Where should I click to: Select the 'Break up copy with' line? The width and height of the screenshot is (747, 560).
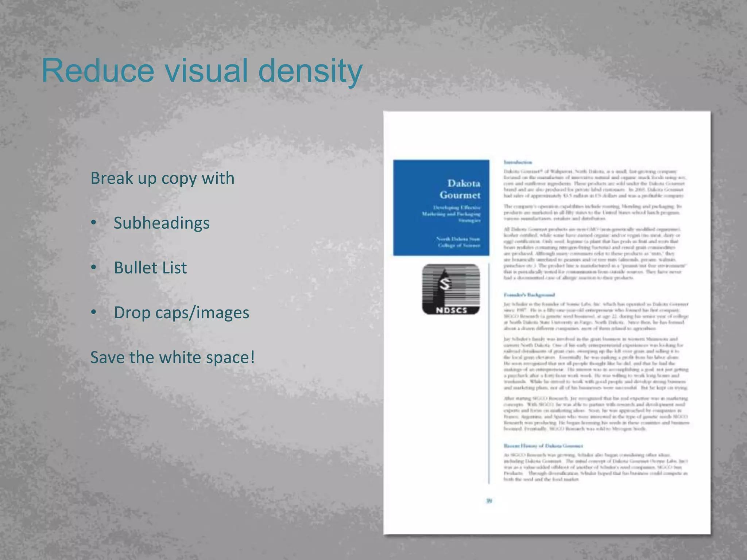[x=162, y=178]
